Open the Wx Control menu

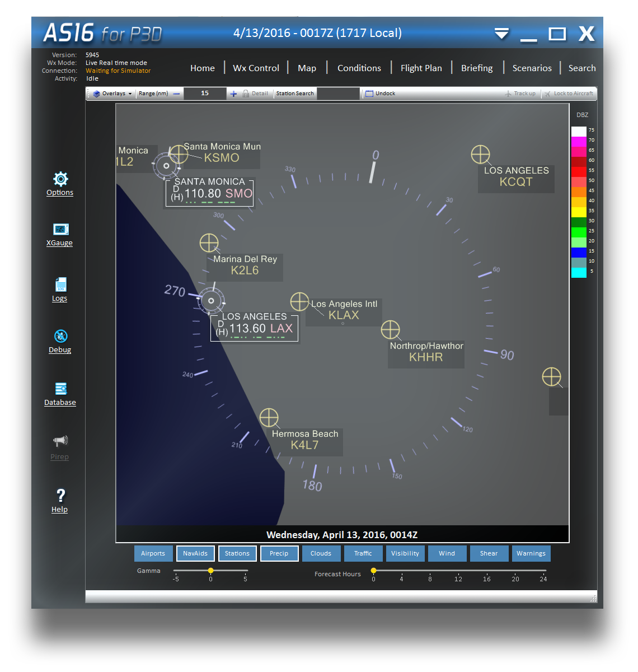coord(256,68)
